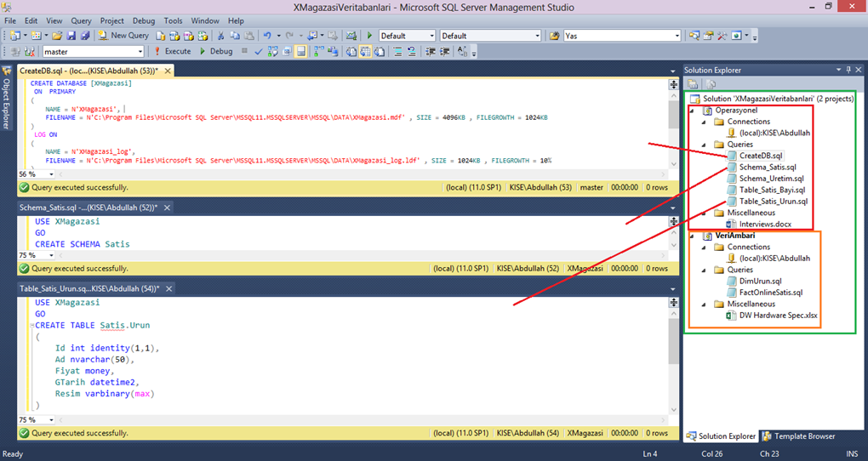Select the Schema_Satis.sql document tab

[94, 208]
